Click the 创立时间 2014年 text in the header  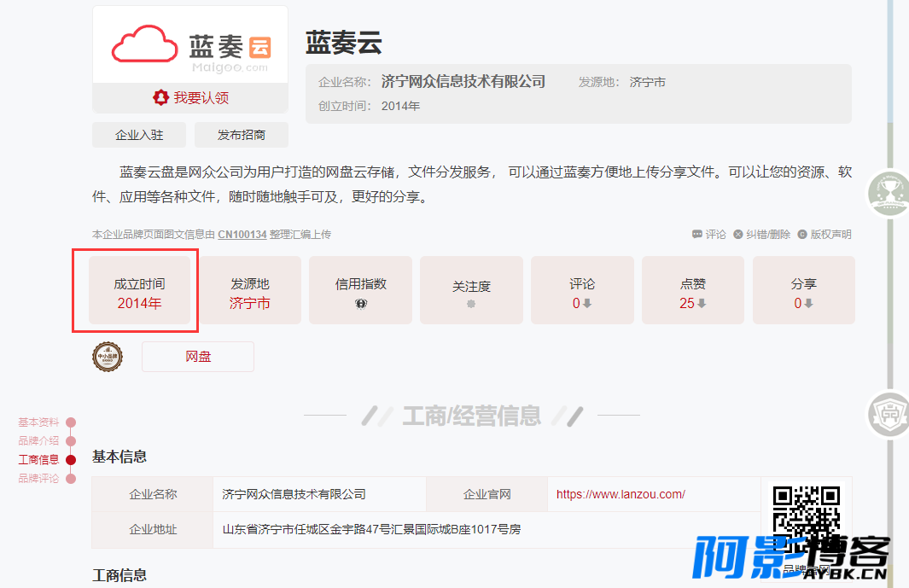tap(370, 106)
